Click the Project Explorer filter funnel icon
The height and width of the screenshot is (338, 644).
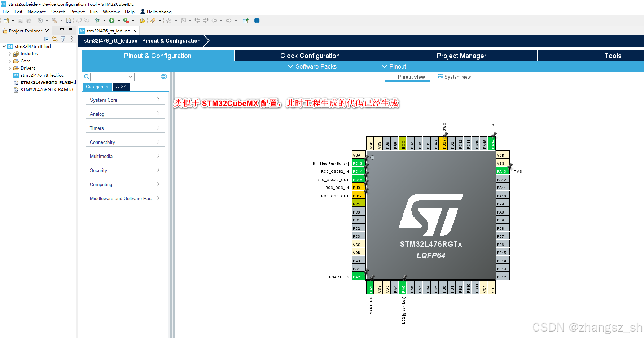[x=63, y=39]
